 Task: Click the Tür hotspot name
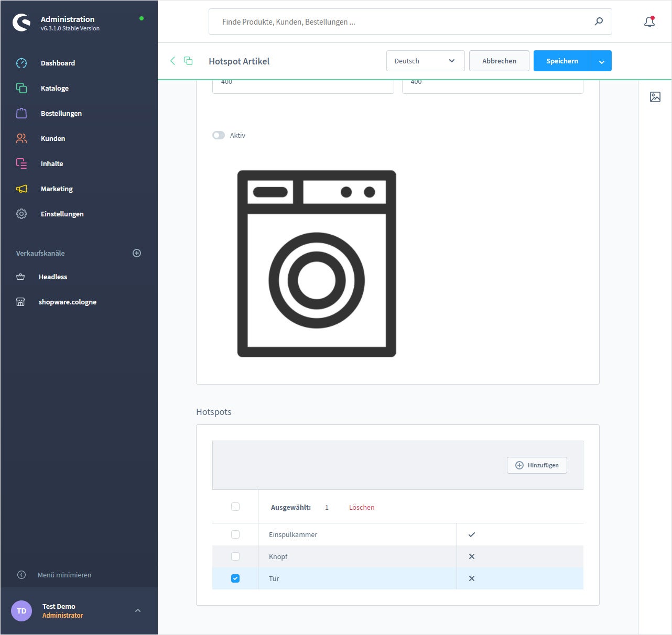pyautogui.click(x=274, y=578)
